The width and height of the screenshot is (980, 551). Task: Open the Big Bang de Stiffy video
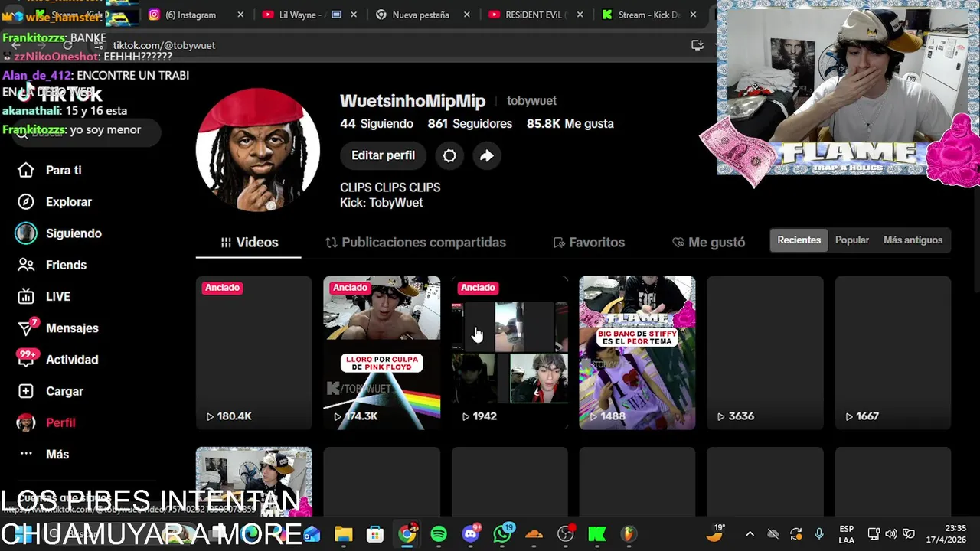(x=637, y=353)
